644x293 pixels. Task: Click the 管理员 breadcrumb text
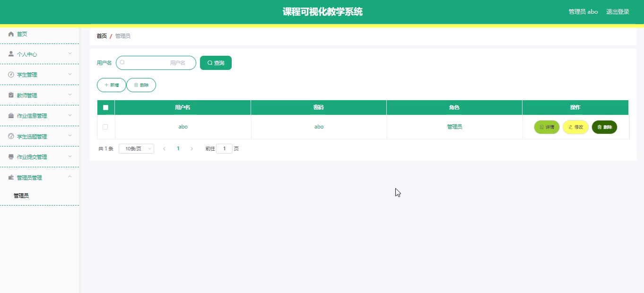[123, 36]
